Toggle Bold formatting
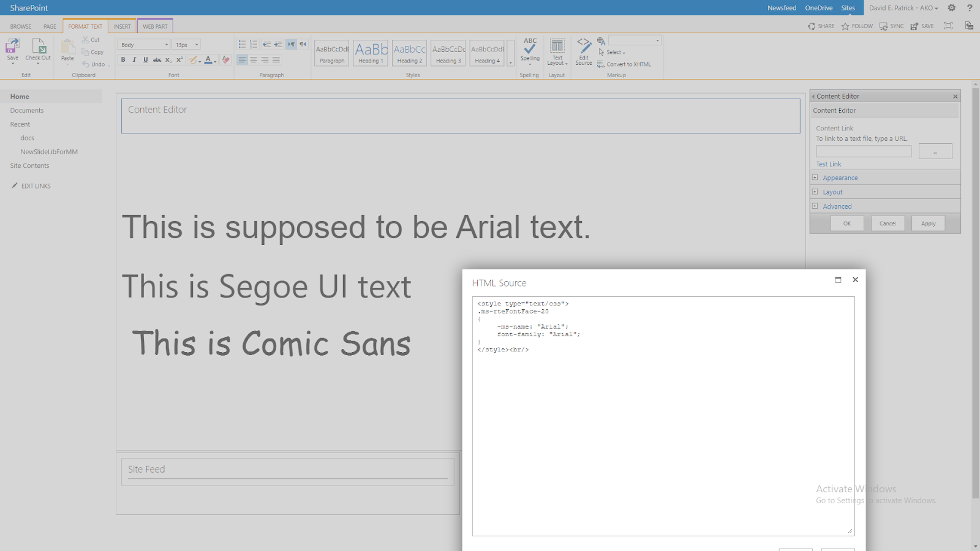 (x=123, y=60)
